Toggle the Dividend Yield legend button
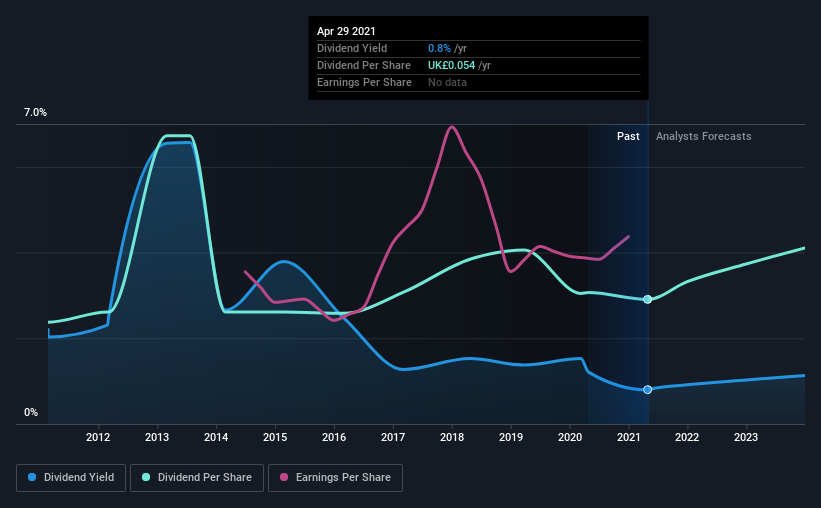 click(x=71, y=478)
